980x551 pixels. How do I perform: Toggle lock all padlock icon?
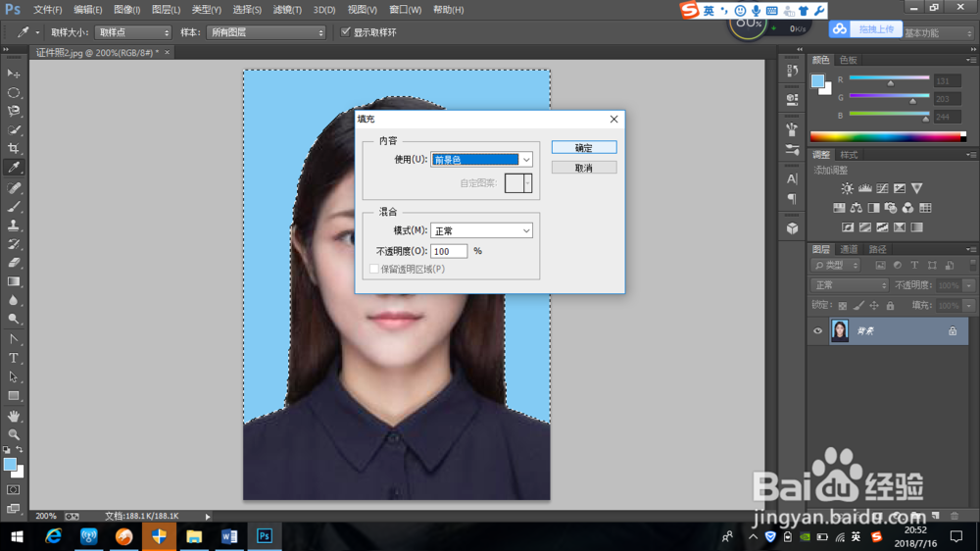point(890,306)
